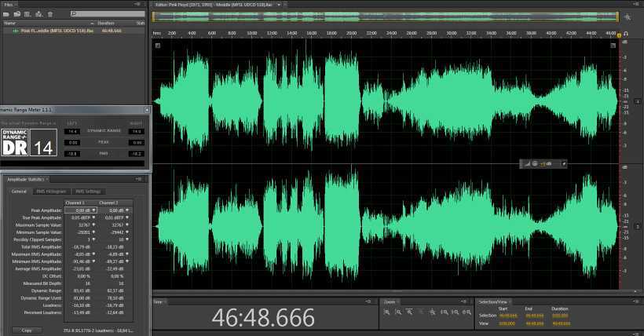Open the Files panel options menu

tap(137, 5)
